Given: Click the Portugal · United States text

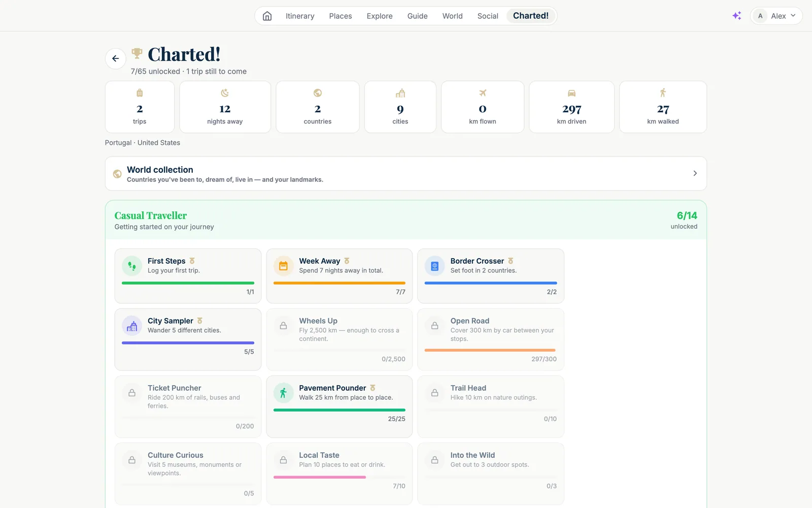Looking at the screenshot, I should pyautogui.click(x=143, y=143).
